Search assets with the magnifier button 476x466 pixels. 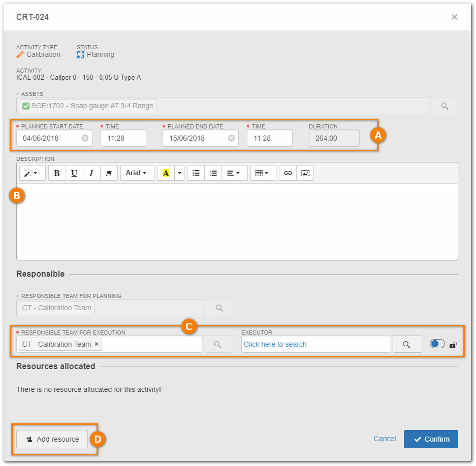pos(445,106)
